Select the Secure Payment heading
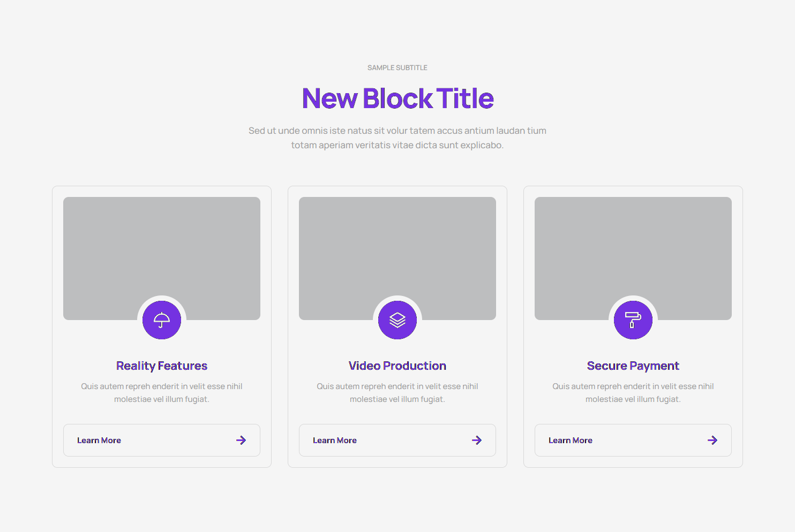 pyautogui.click(x=633, y=366)
